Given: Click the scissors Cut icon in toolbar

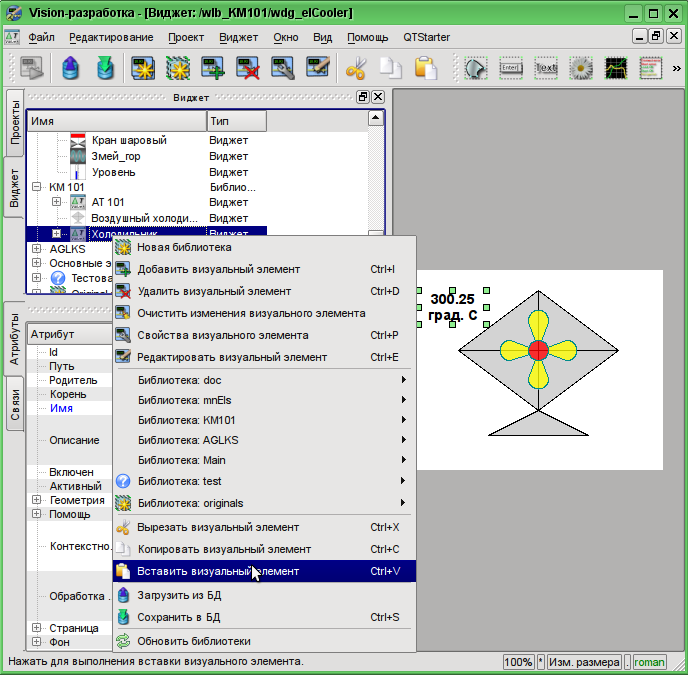Looking at the screenshot, I should pos(356,69).
